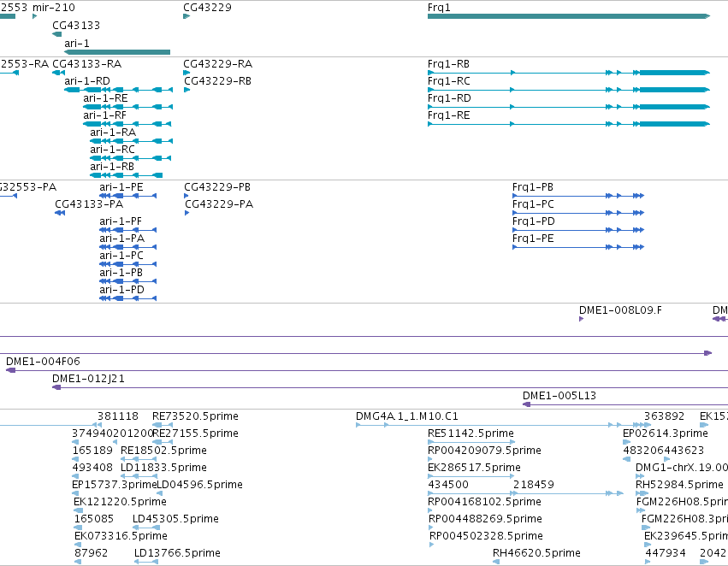Screen dimensions: 728x566
Task: Select the 483206443623 feature label
Action: pyautogui.click(x=664, y=451)
